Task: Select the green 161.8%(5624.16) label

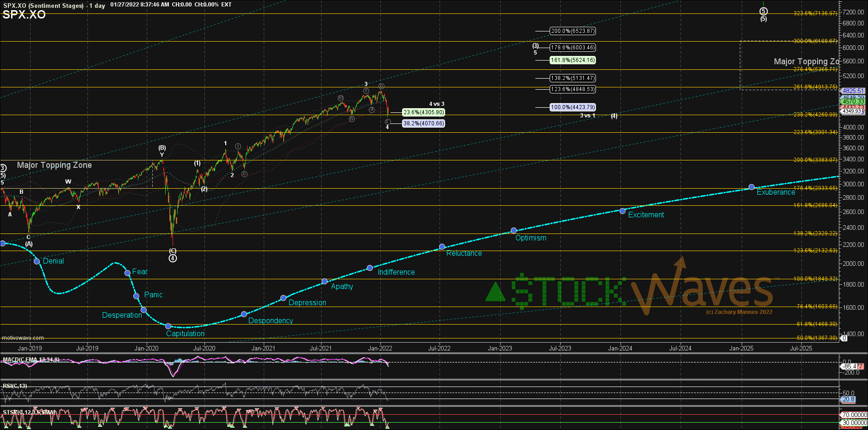Action: pos(573,60)
